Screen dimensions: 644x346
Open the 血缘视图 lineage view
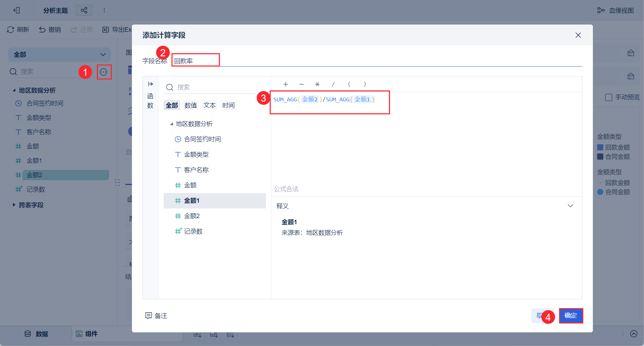point(615,10)
